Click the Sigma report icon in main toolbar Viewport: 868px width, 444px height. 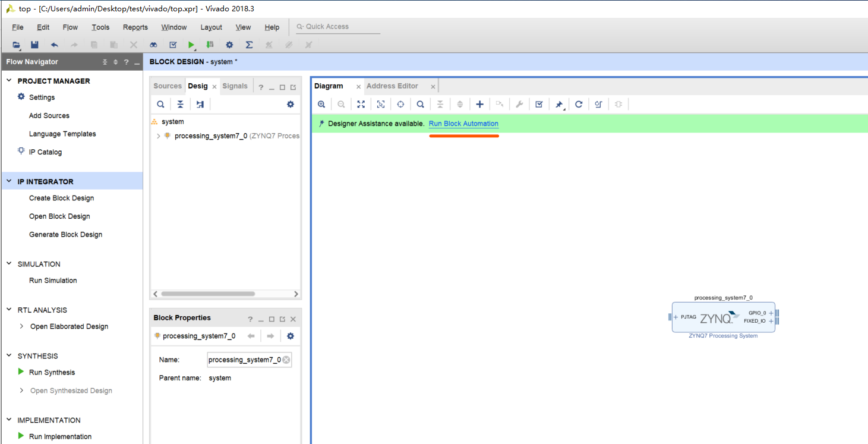click(249, 45)
